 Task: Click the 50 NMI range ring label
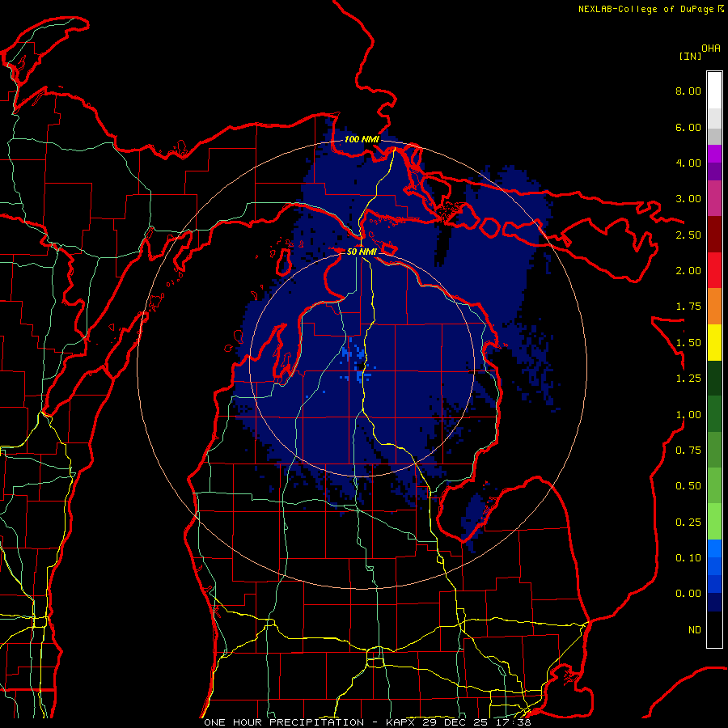[x=362, y=252]
